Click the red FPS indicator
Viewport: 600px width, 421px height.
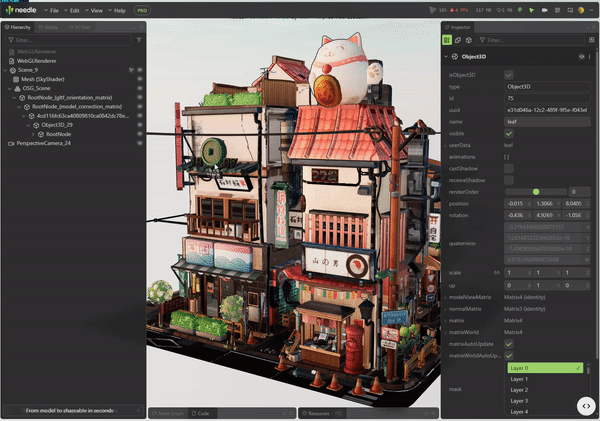(x=458, y=10)
